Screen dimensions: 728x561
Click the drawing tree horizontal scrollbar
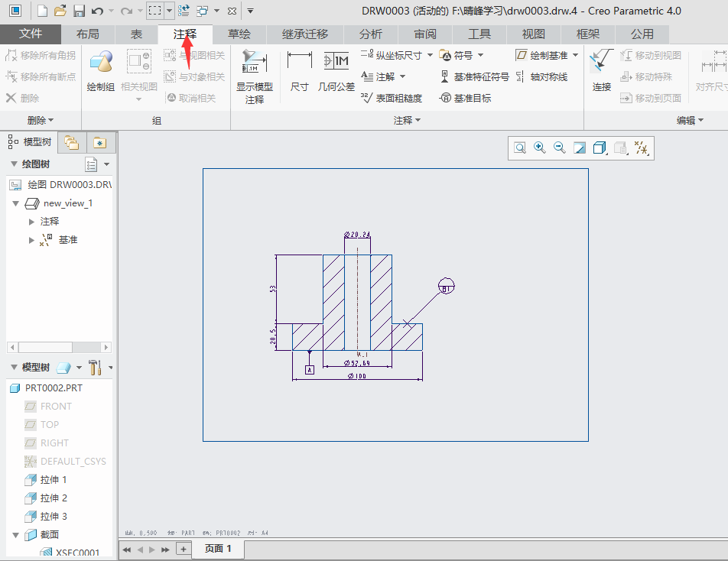pos(59,347)
